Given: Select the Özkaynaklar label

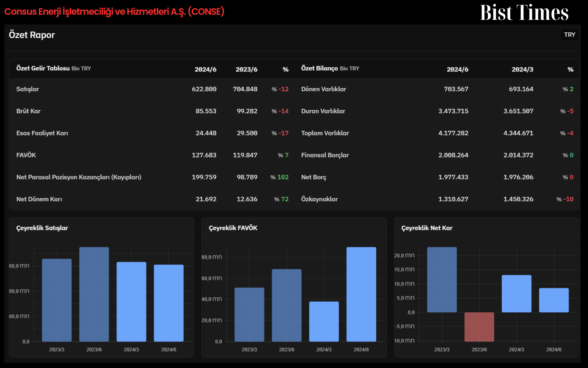Looking at the screenshot, I should click(319, 199).
